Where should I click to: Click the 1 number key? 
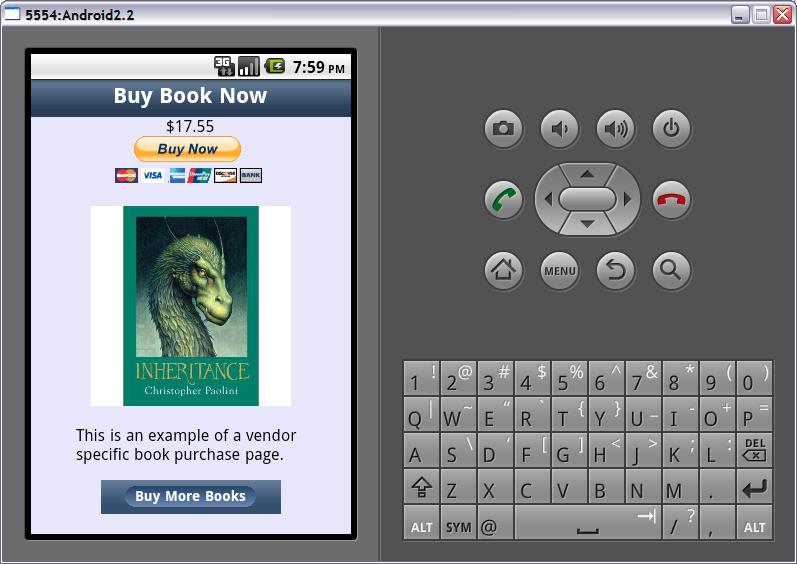tap(421, 378)
